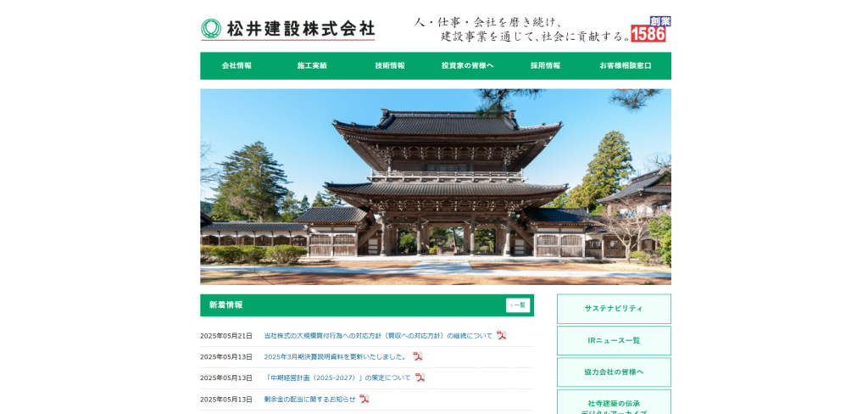Follow the 剰余金の配当に関するお知らせ link

click(309, 400)
